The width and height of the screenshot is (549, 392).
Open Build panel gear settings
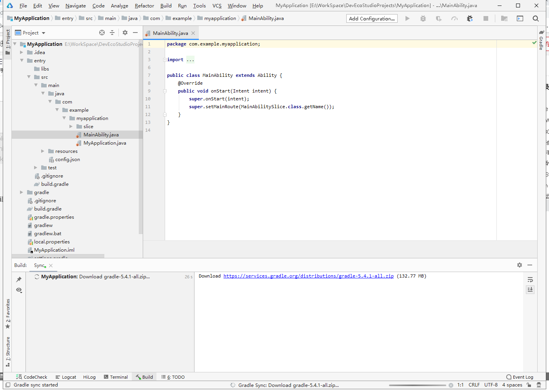pos(520,265)
